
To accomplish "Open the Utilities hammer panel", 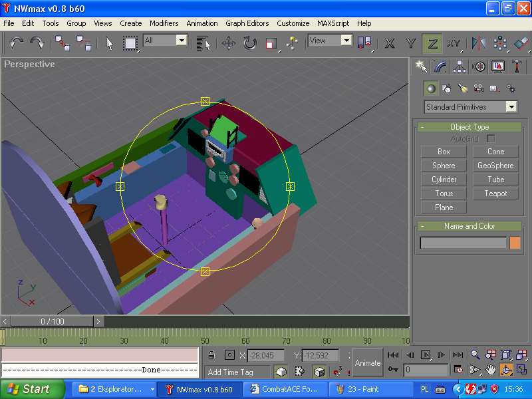I will click(517, 66).
